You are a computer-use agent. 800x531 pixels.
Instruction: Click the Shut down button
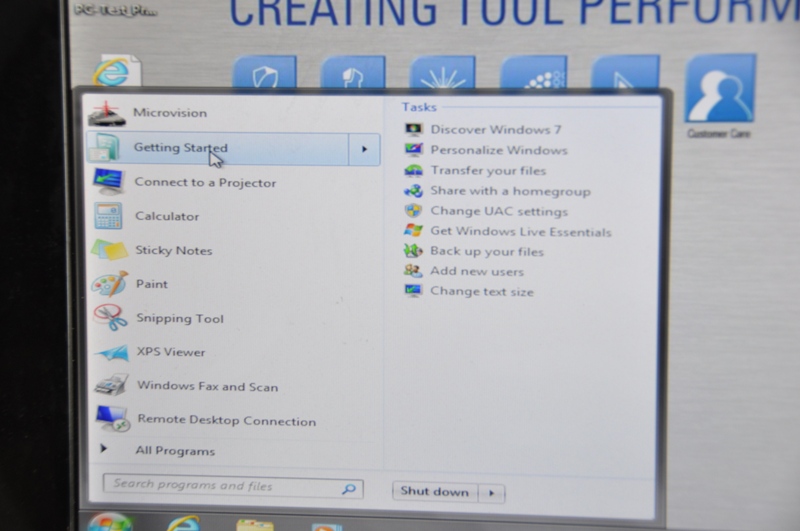(x=435, y=492)
